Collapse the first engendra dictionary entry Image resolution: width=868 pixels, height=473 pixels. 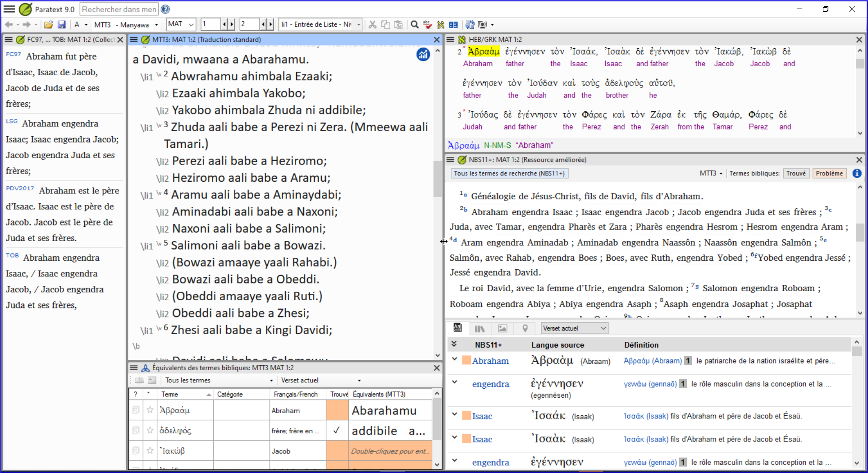coord(455,382)
